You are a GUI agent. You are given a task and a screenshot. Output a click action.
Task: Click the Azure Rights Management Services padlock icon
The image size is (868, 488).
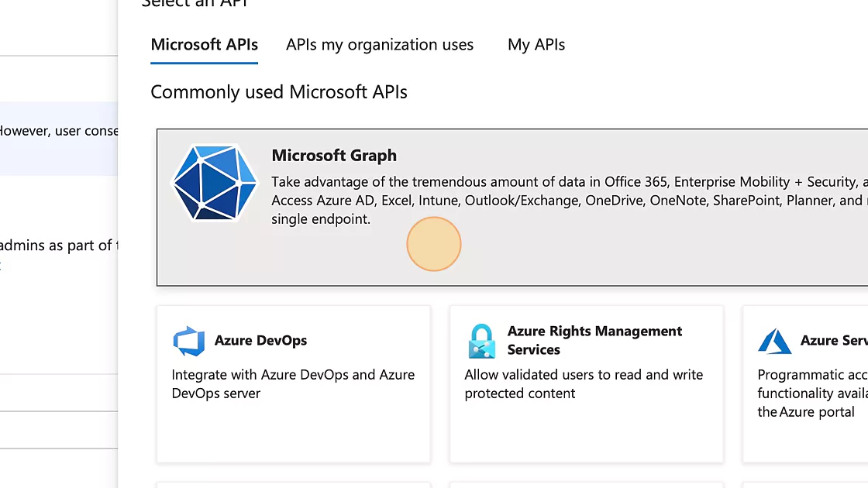pos(481,340)
